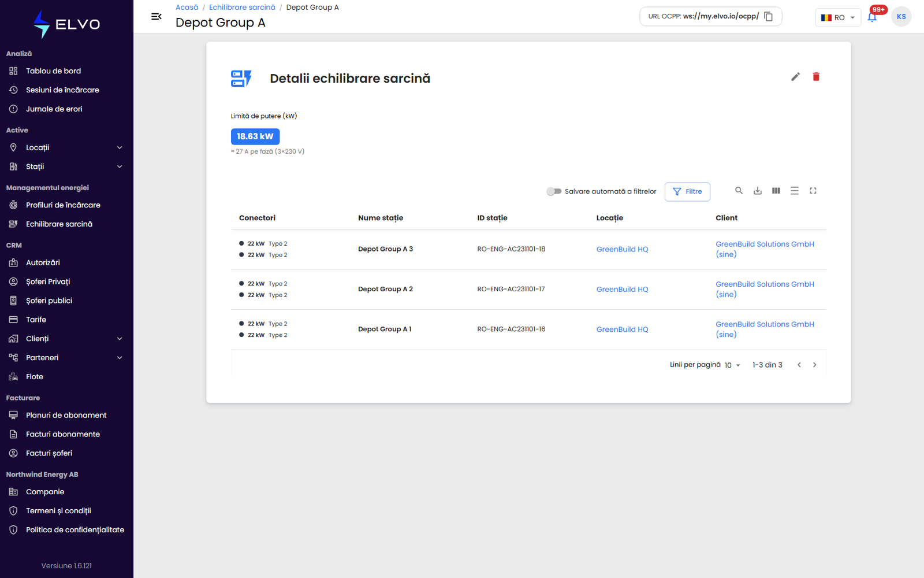This screenshot has height=578, width=924.
Task: Copy the OCPP URL to clipboard
Action: [769, 16]
